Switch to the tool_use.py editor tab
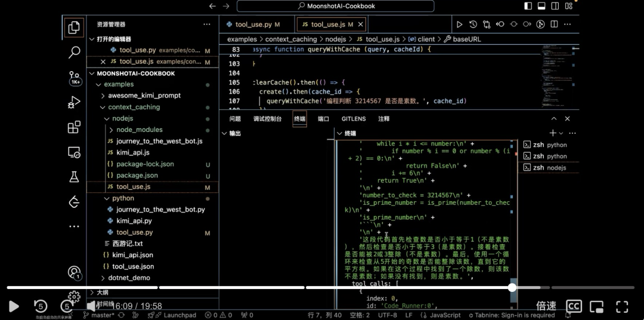 tap(253, 24)
